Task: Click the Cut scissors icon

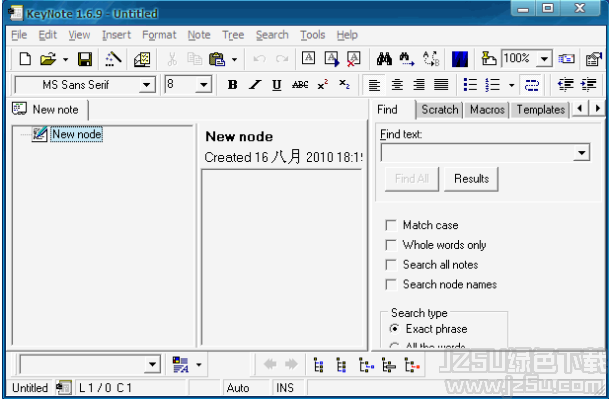Action: [x=172, y=59]
